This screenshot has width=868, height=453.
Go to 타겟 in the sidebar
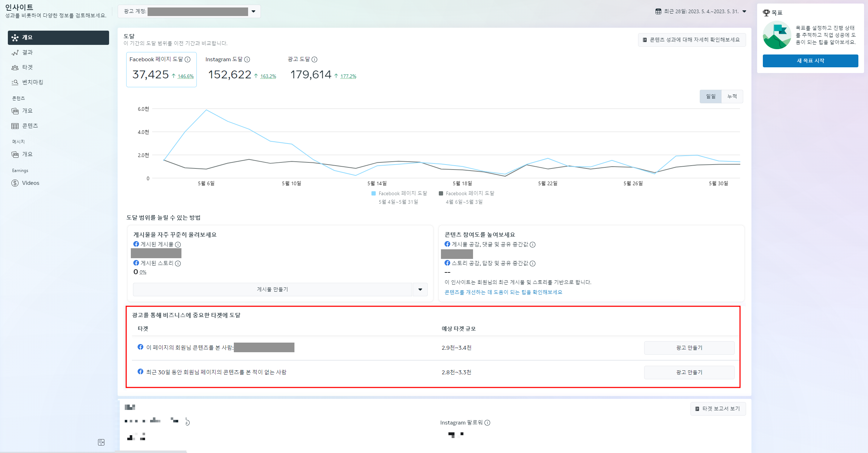(27, 67)
